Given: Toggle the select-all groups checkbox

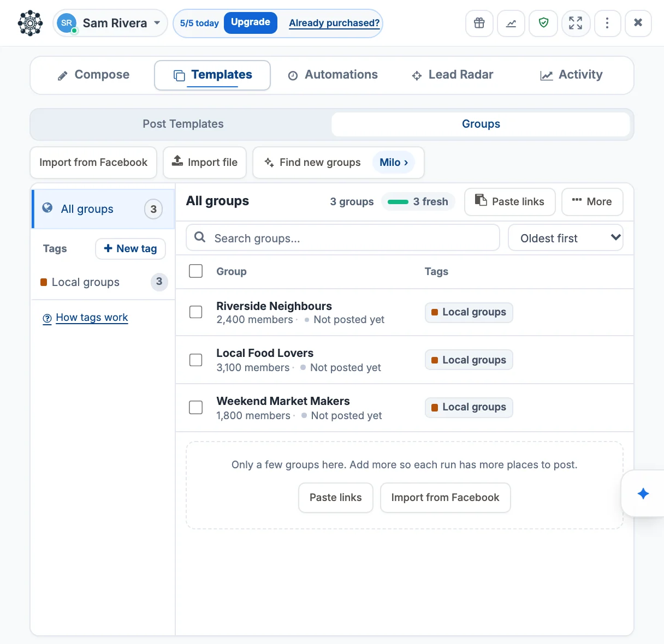Looking at the screenshot, I should point(195,271).
